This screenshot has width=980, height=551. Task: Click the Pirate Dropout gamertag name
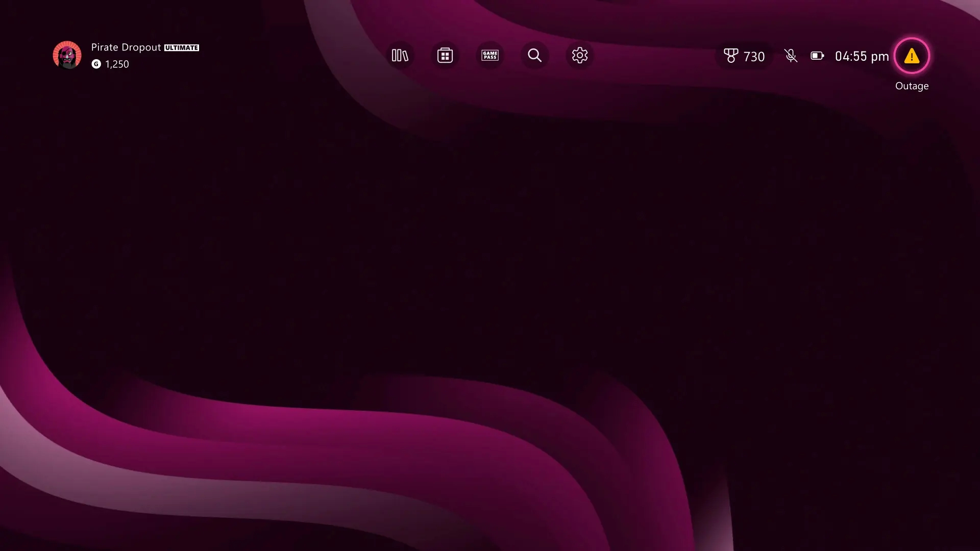point(126,47)
